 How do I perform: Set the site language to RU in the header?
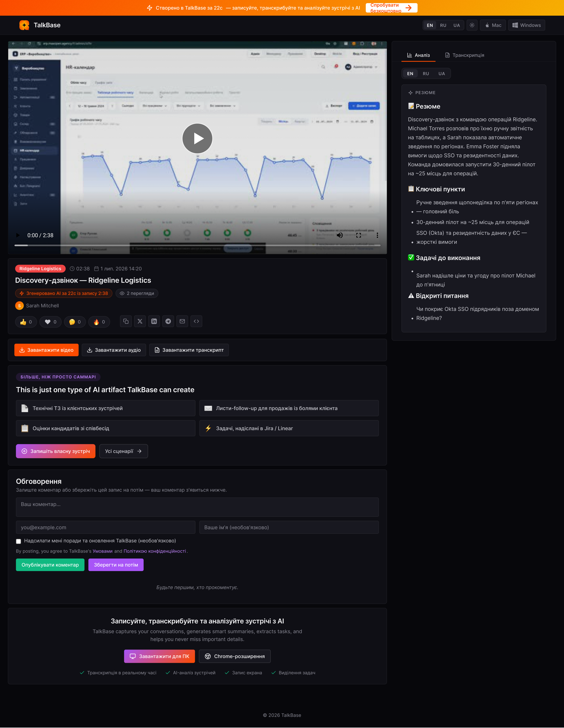(x=443, y=25)
